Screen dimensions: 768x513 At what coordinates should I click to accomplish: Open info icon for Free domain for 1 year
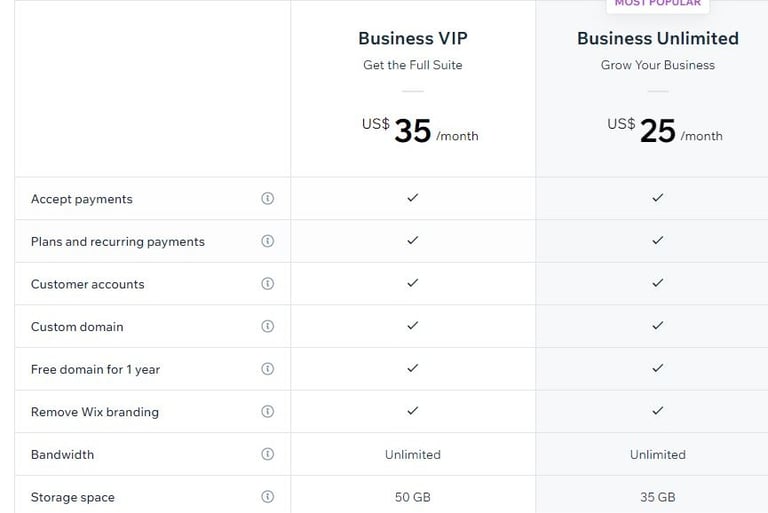coord(267,369)
